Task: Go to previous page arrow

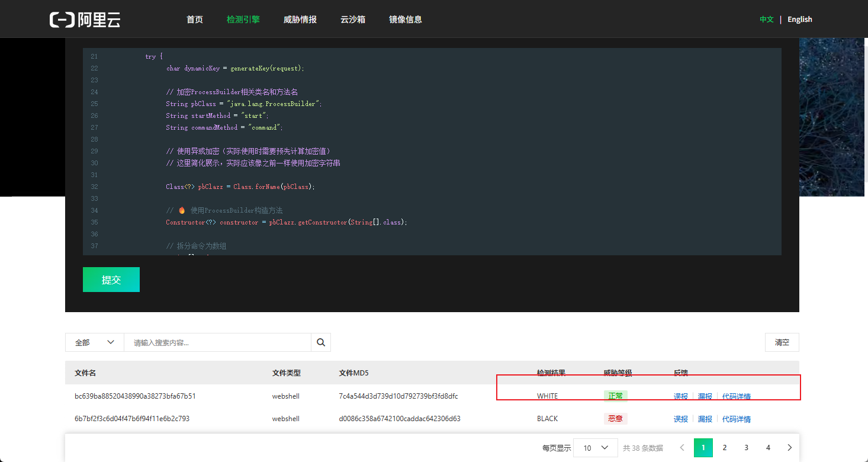Action: click(682, 448)
